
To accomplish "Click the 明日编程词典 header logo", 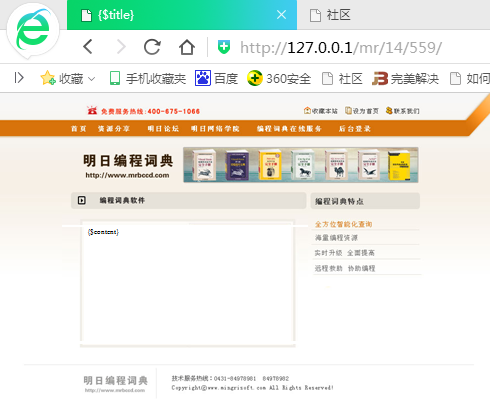I will (x=128, y=165).
